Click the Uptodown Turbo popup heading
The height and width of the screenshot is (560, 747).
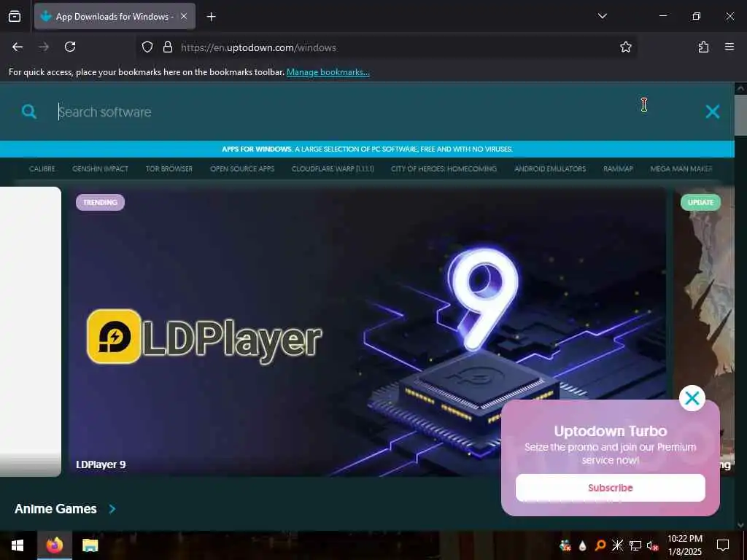611,432
